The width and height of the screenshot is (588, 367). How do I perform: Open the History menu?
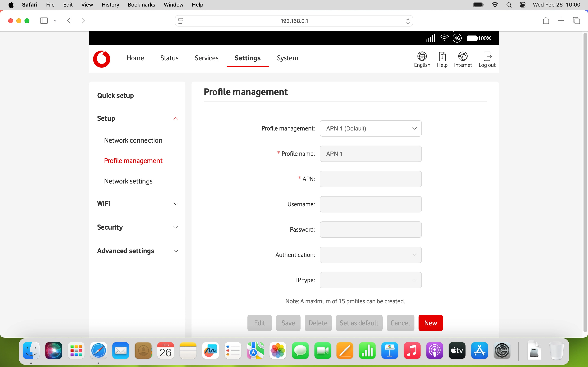110,5
